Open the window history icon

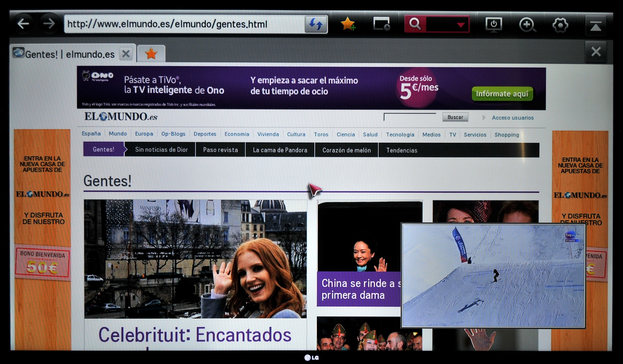381,24
